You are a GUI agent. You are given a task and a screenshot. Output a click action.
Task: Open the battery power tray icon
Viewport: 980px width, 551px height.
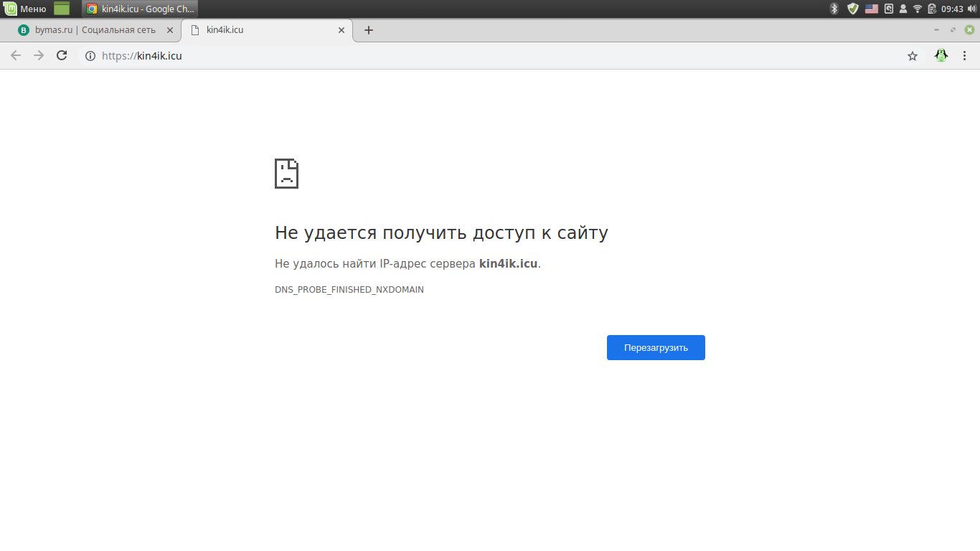pos(932,9)
